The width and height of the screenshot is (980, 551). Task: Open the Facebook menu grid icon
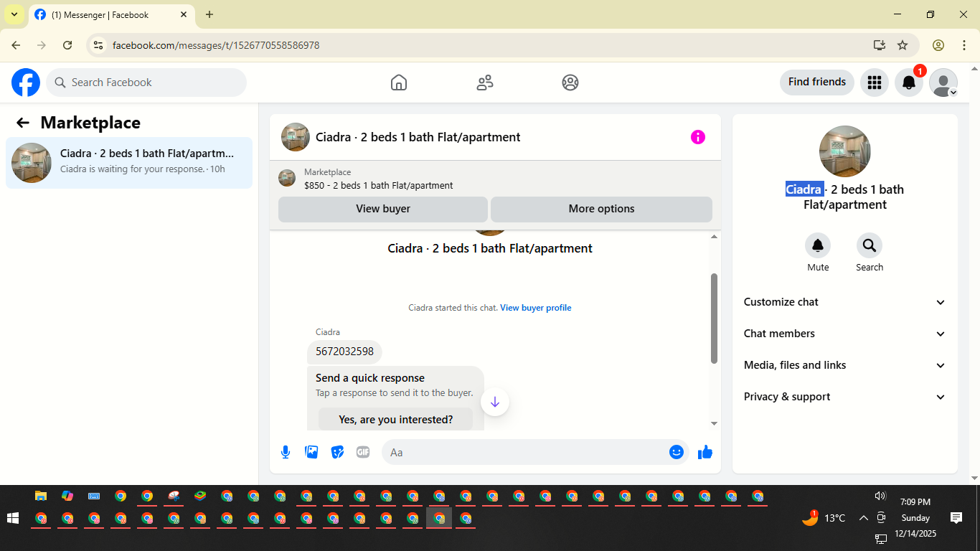[874, 83]
